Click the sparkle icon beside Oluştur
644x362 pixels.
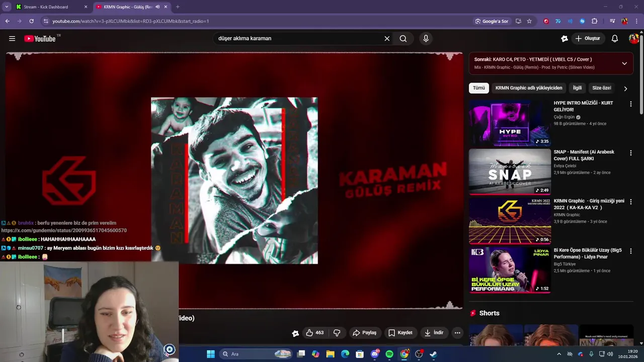tap(565, 39)
